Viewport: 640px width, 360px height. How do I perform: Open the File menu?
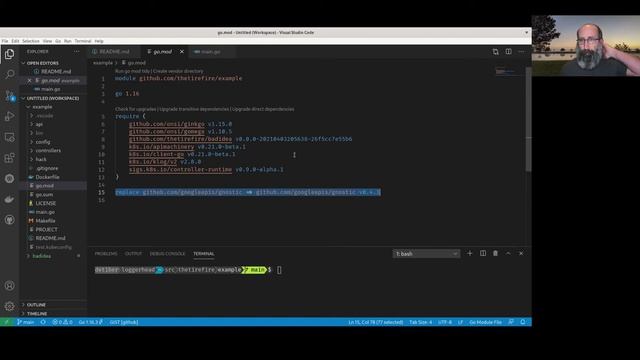click(5, 41)
